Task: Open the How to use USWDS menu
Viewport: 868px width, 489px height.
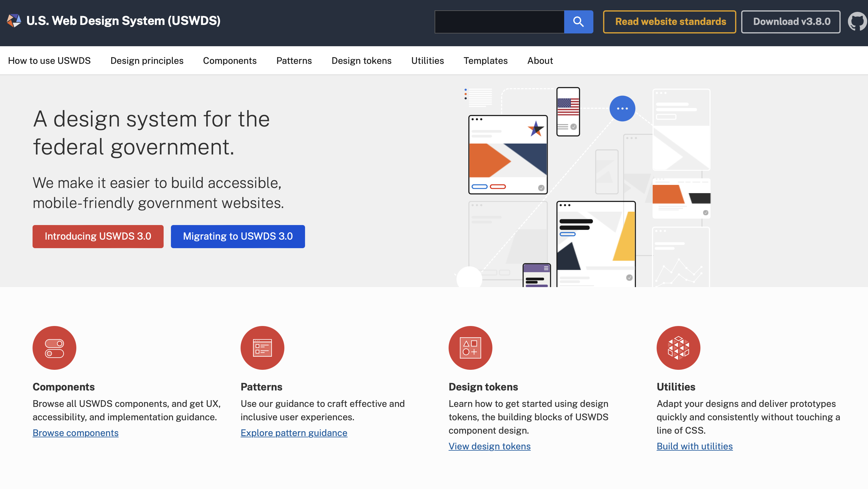Action: point(49,61)
